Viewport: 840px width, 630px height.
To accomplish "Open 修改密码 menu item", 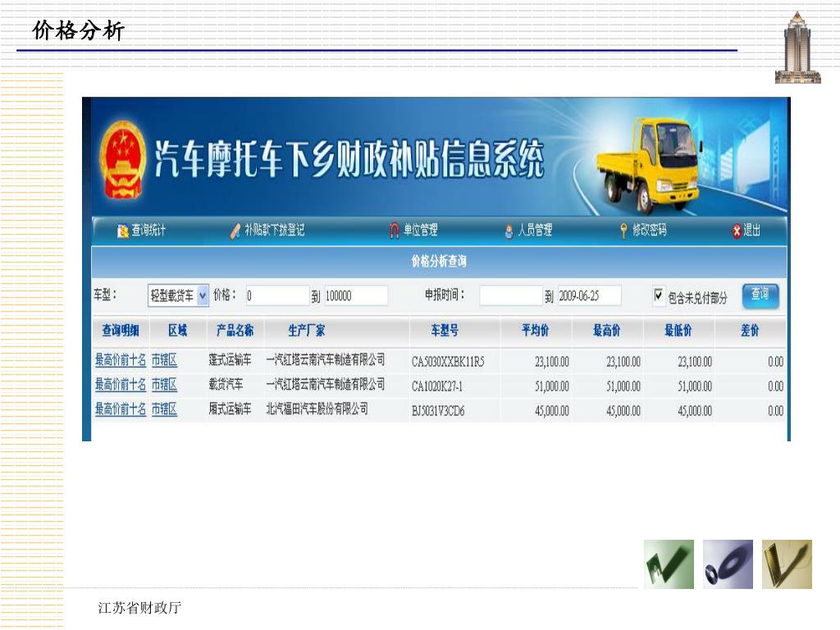I will point(650,231).
